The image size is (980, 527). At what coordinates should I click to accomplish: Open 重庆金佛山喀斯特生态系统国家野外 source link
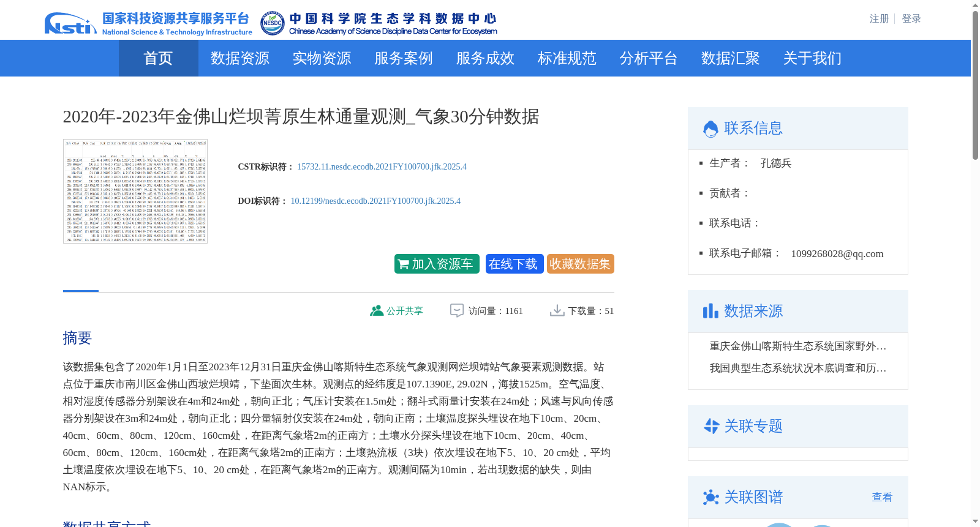pyautogui.click(x=797, y=346)
